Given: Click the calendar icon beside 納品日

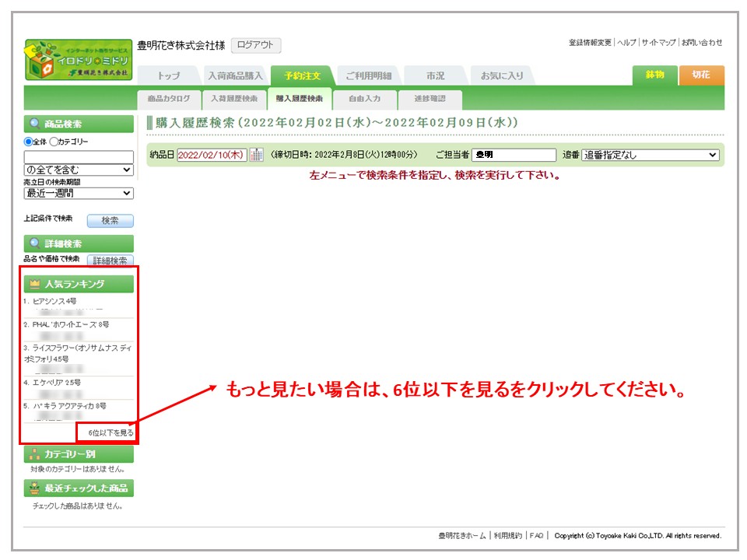Looking at the screenshot, I should point(256,155).
